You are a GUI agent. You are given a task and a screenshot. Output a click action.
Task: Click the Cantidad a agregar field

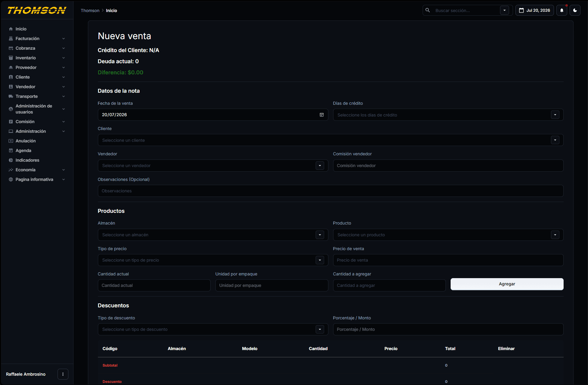pyautogui.click(x=389, y=285)
